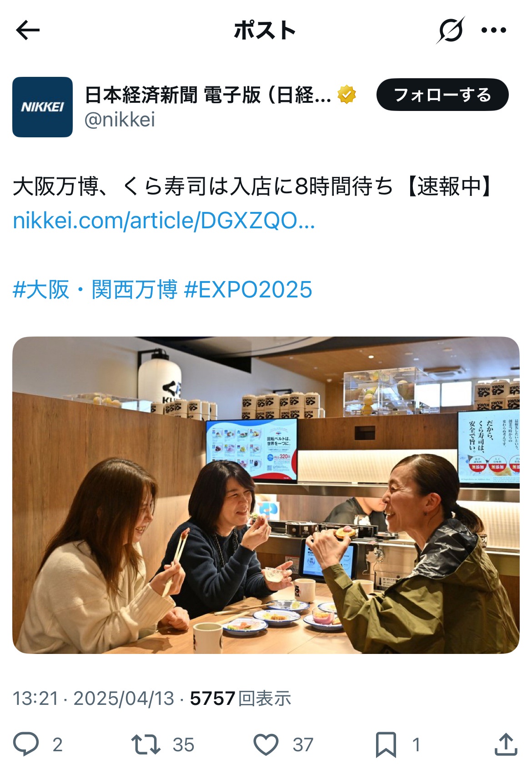
Task: Tap the 日本経済新聞 電子版 account name
Action: click(x=208, y=95)
